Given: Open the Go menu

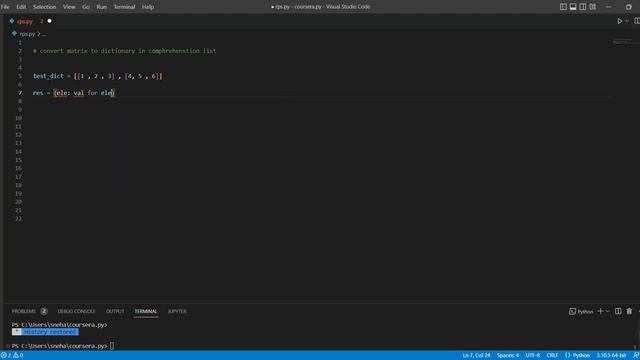Looking at the screenshot, I should pos(86,7).
